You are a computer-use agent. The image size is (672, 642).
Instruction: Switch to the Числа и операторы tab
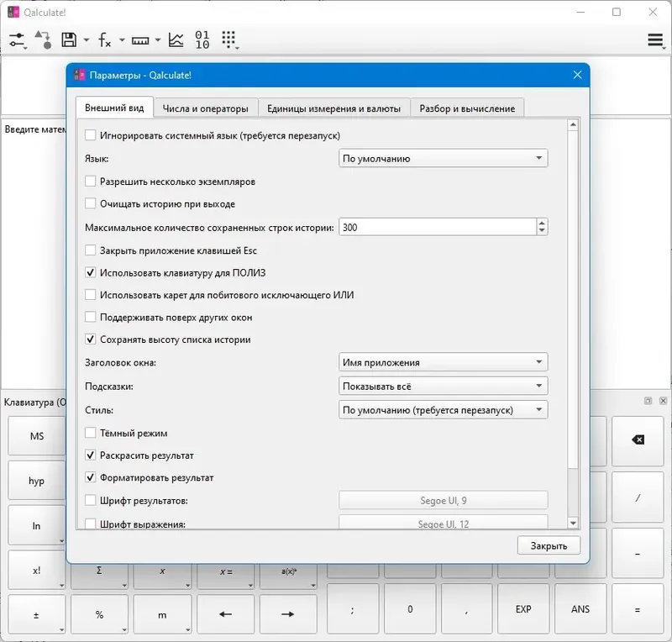[x=205, y=108]
